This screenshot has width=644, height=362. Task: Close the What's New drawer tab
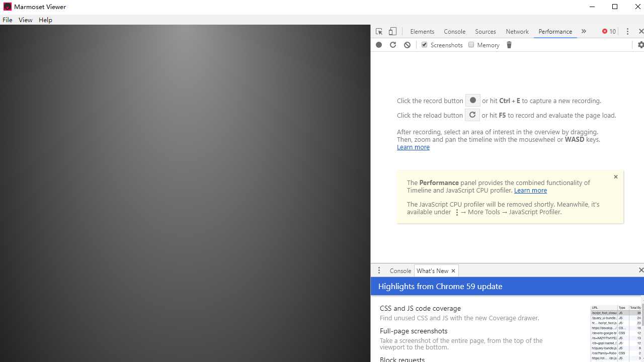[x=453, y=270]
